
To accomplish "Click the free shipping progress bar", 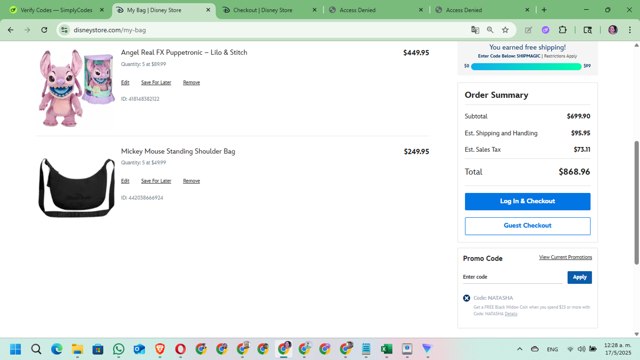I will coord(526,66).
